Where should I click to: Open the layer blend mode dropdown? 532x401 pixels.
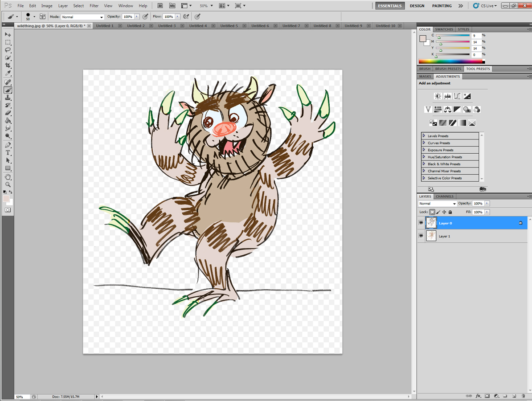438,204
